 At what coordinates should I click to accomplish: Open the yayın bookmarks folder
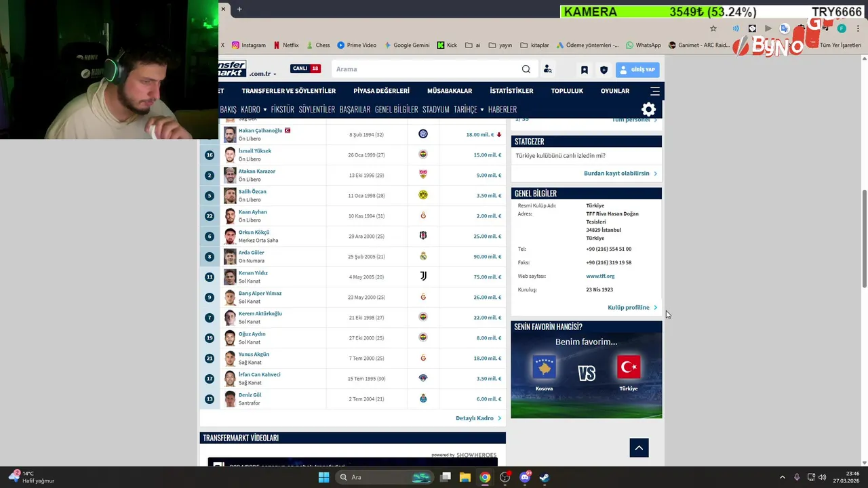click(500, 45)
